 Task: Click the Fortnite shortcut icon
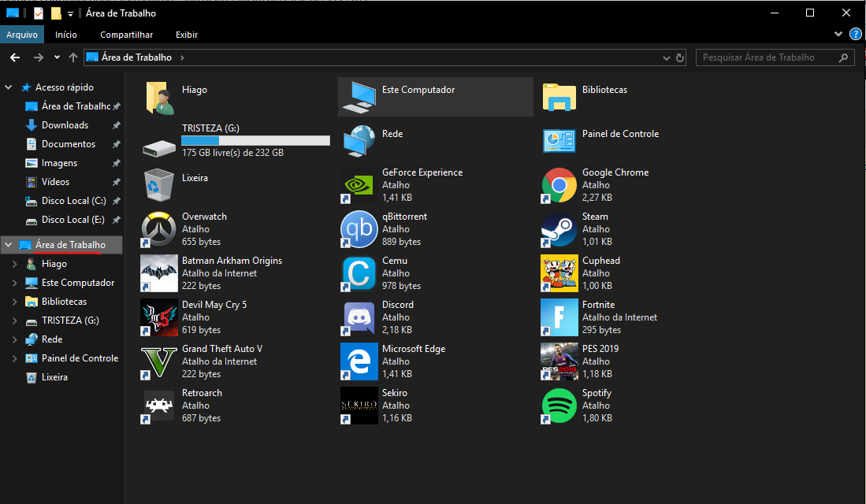pos(559,317)
